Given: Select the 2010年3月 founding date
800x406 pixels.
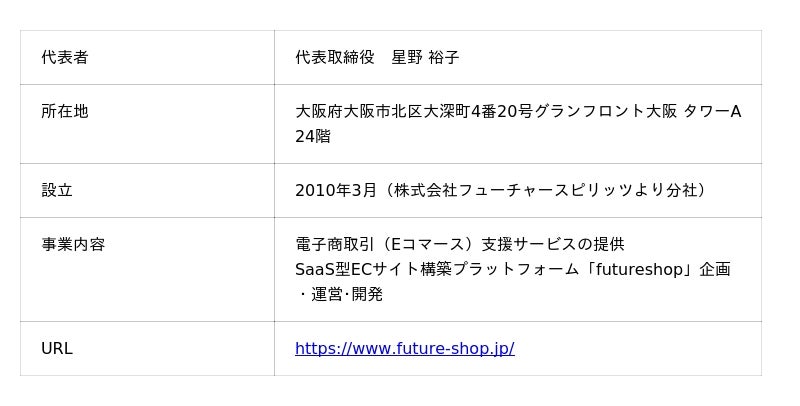Looking at the screenshot, I should pyautogui.click(x=335, y=190).
